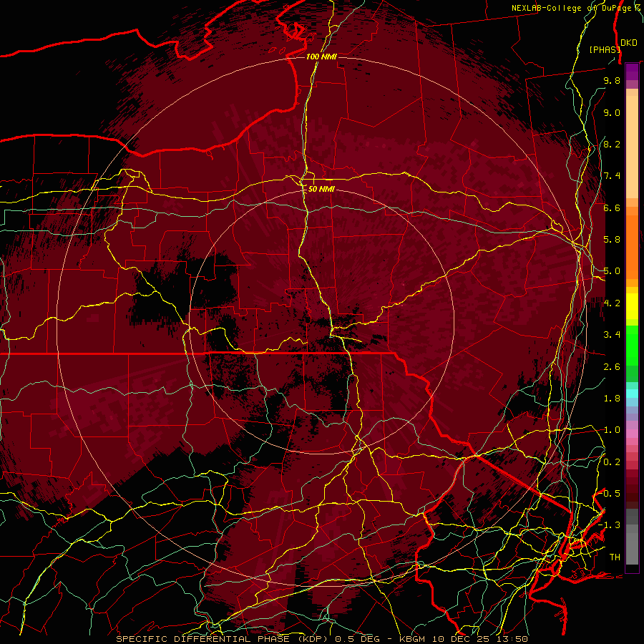Pick the pink segment of the color bar
644x644 pixels.
(x=632, y=434)
